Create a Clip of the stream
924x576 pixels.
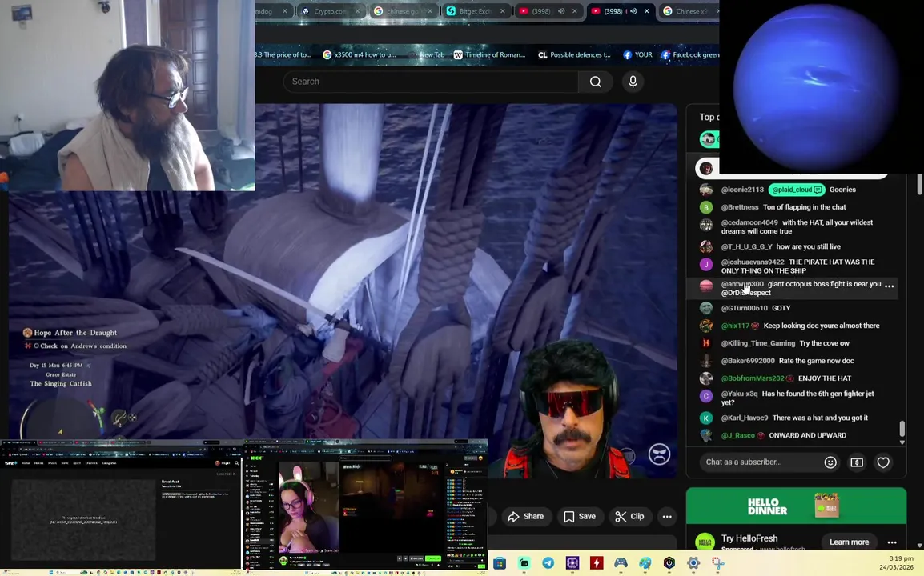pos(629,517)
